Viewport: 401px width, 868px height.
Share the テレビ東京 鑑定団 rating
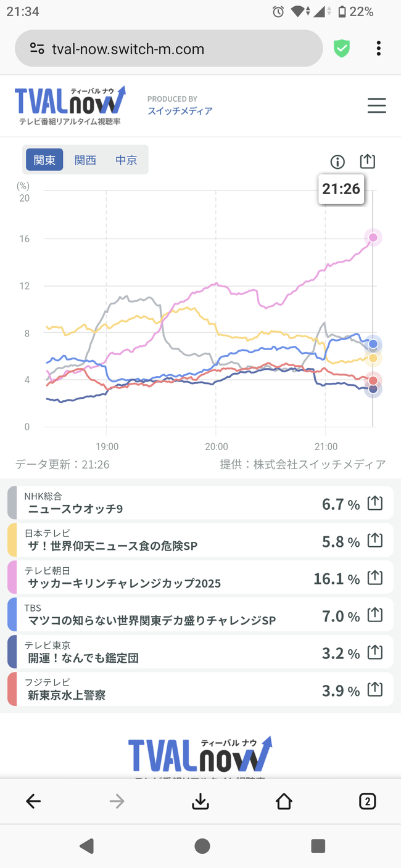374,652
